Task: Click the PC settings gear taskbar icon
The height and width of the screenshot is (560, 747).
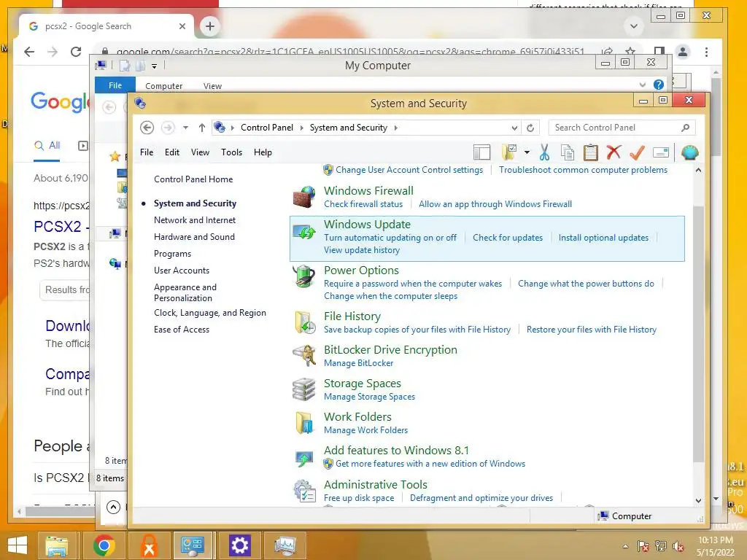Action: [x=239, y=545]
